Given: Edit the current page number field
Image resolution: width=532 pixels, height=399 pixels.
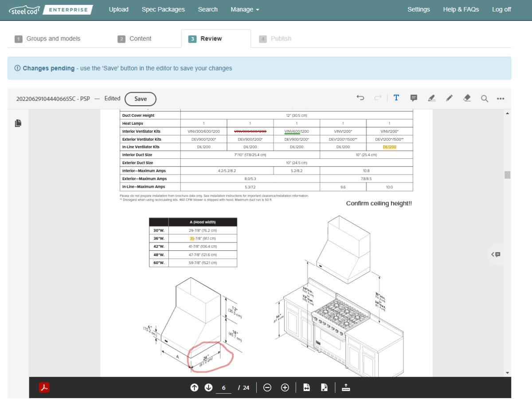Looking at the screenshot, I should 223,388.
